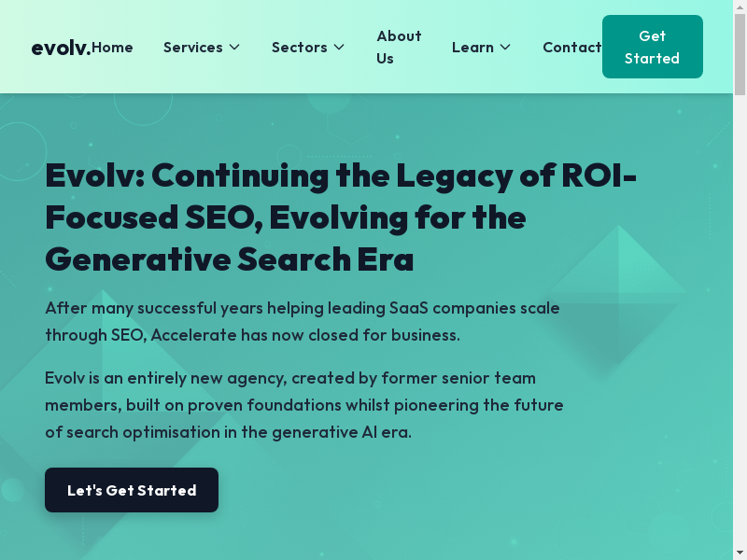
Task: Navigate to About Us
Action: [x=399, y=47]
